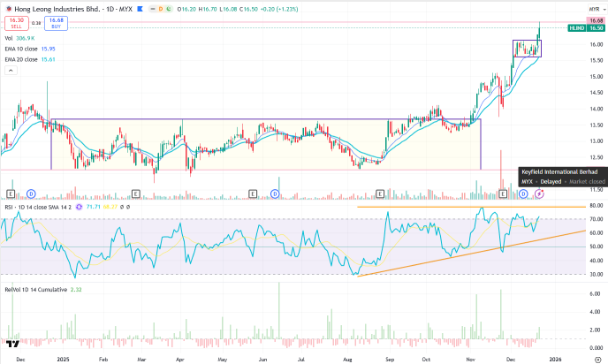Select the orange rising trendline on RSI
The height and width of the screenshot is (364, 608).
(471, 254)
